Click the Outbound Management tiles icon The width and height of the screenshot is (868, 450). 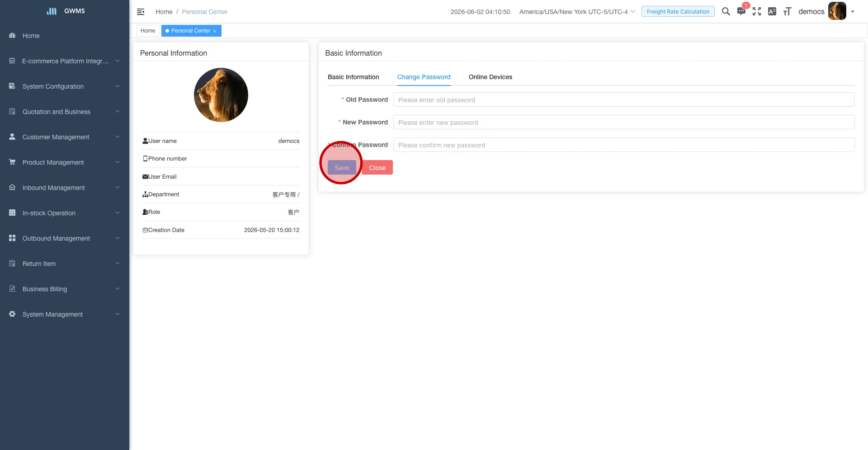point(12,238)
